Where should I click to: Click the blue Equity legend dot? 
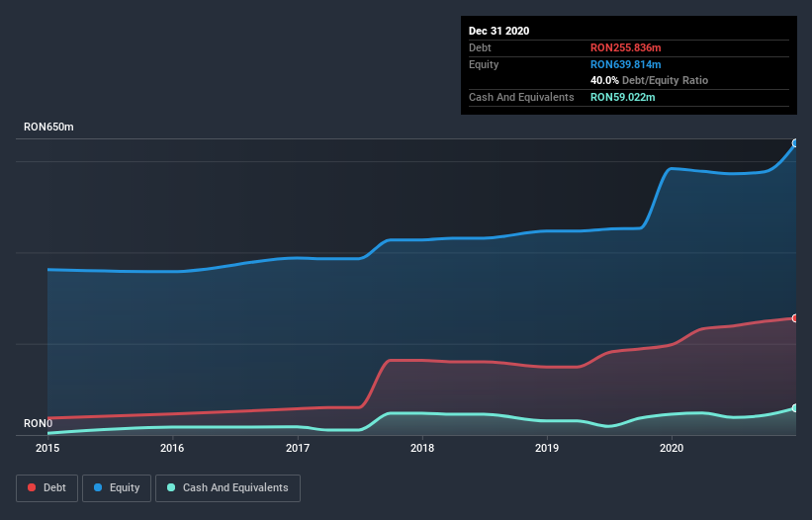tap(98, 487)
